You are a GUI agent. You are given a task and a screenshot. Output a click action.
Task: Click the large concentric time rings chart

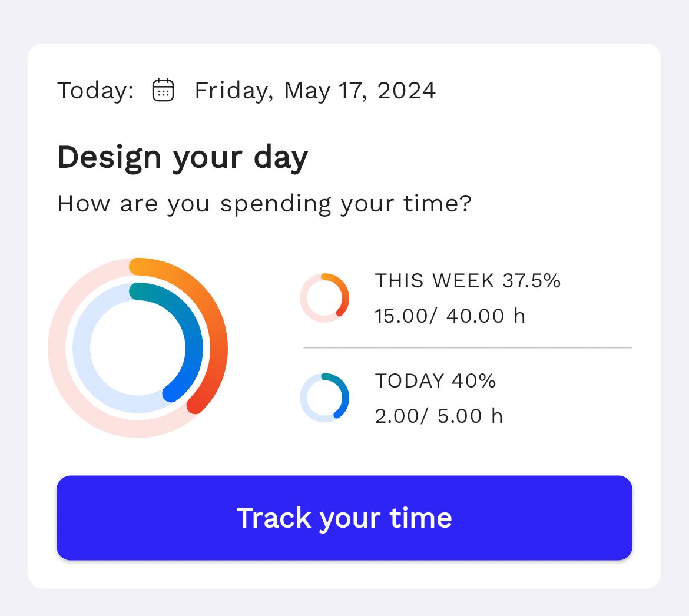140,346
